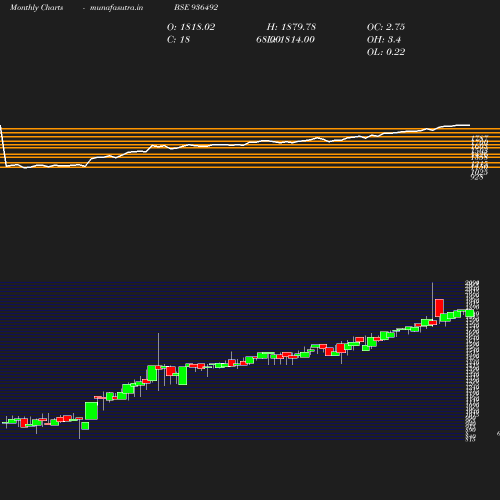Image resolution: width=500 pixels, height=500 pixels.
Task: Click the large green candle at the early breakout
Action: 91,411
